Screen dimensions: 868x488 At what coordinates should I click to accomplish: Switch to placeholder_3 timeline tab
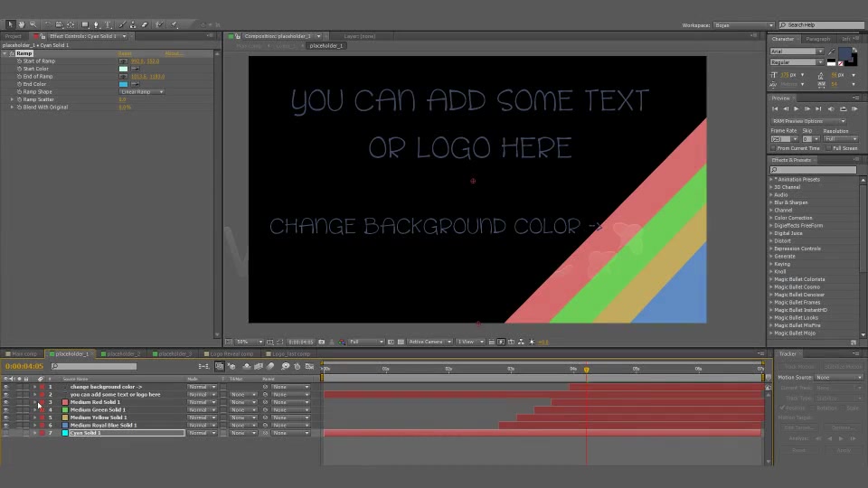[x=172, y=353]
